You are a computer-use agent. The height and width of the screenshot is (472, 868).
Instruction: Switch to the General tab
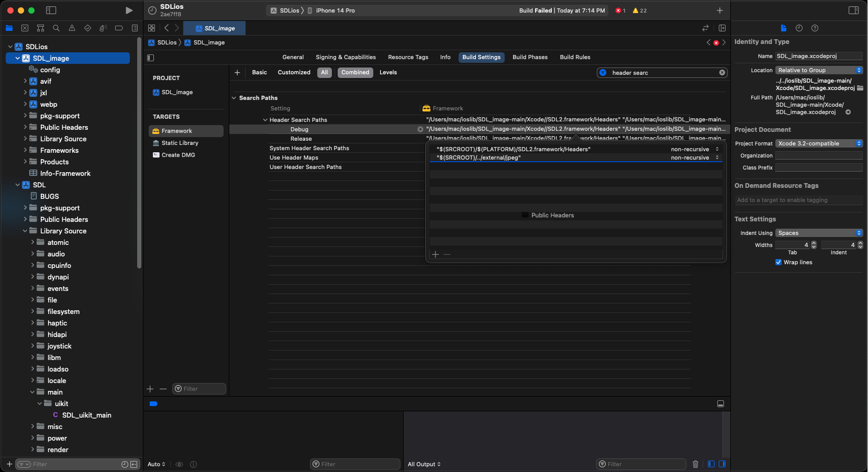pos(293,58)
